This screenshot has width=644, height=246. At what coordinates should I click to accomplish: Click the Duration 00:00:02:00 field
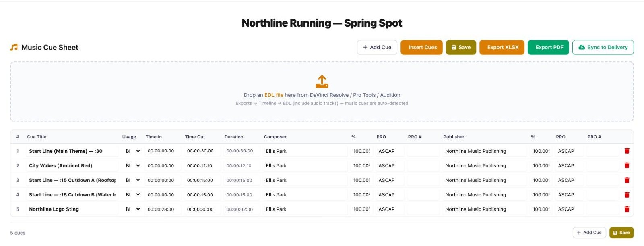[242, 209]
